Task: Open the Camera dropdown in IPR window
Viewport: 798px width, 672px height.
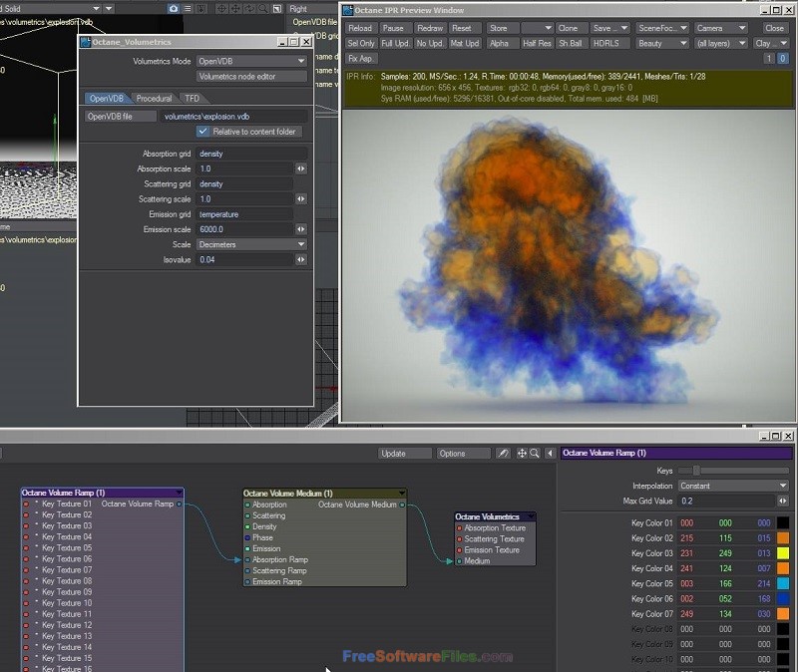Action: pos(721,28)
